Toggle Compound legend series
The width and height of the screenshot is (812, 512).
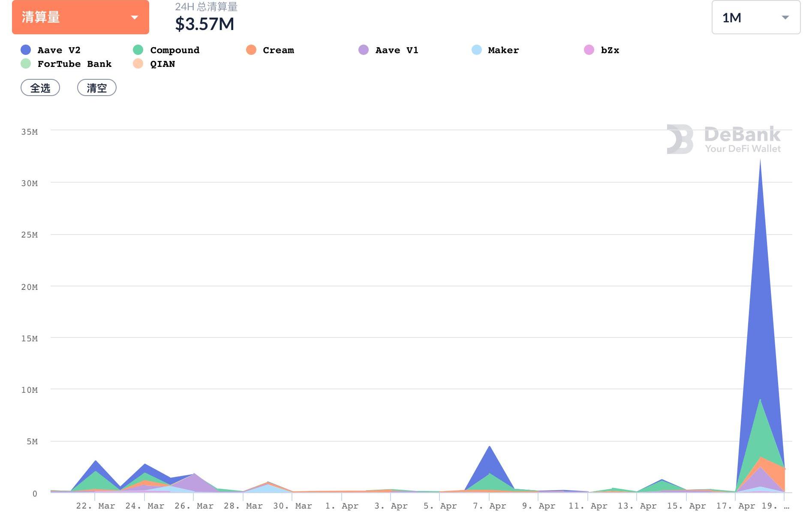[x=166, y=50]
